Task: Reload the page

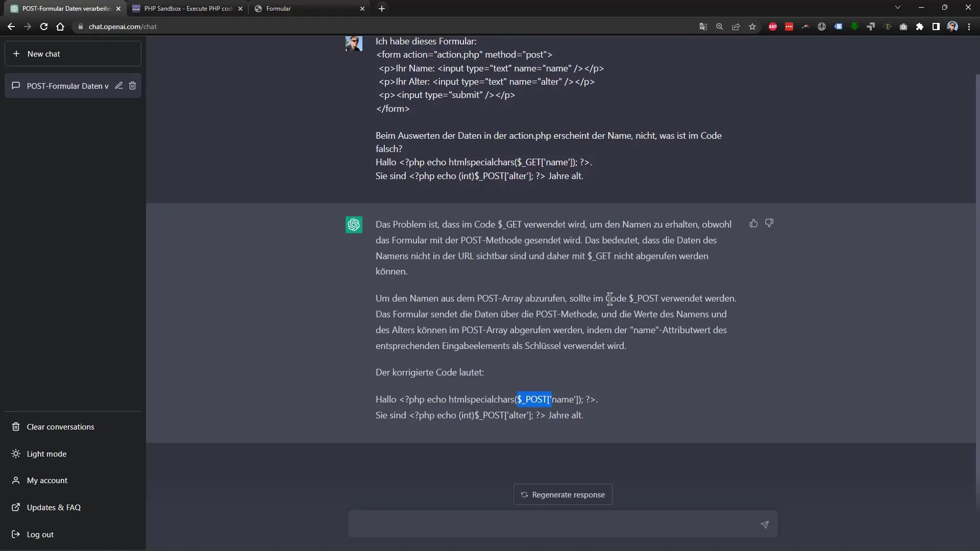Action: tap(44, 27)
